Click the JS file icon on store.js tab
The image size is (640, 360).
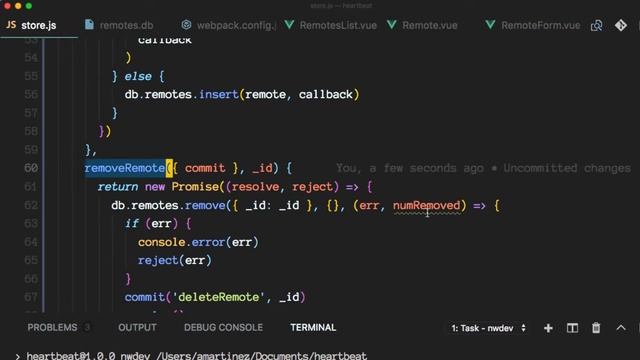click(11, 25)
